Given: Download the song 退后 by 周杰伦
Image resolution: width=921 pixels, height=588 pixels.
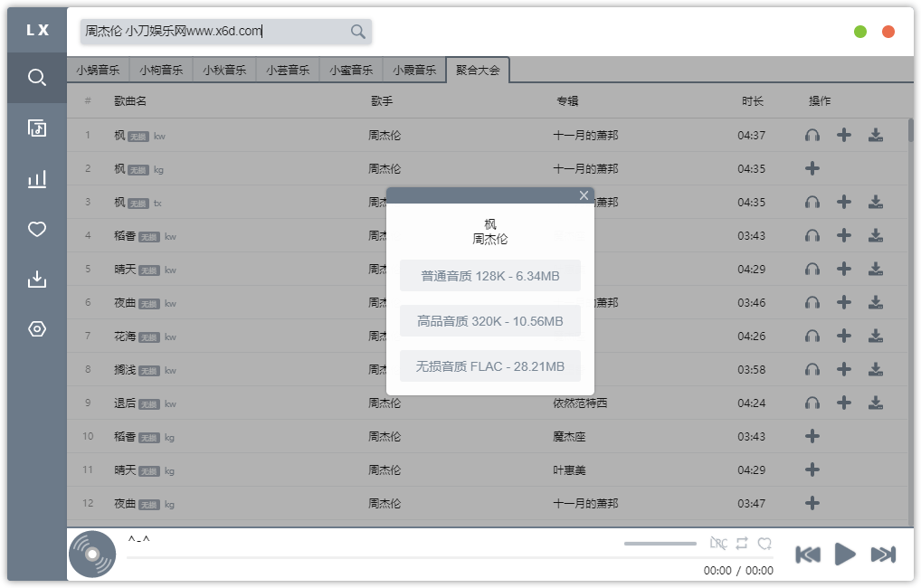Looking at the screenshot, I should (875, 403).
